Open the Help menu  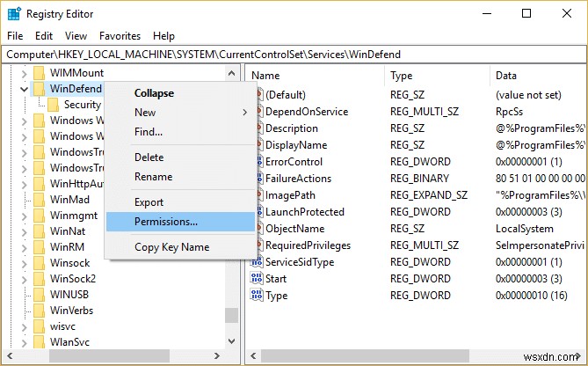163,36
